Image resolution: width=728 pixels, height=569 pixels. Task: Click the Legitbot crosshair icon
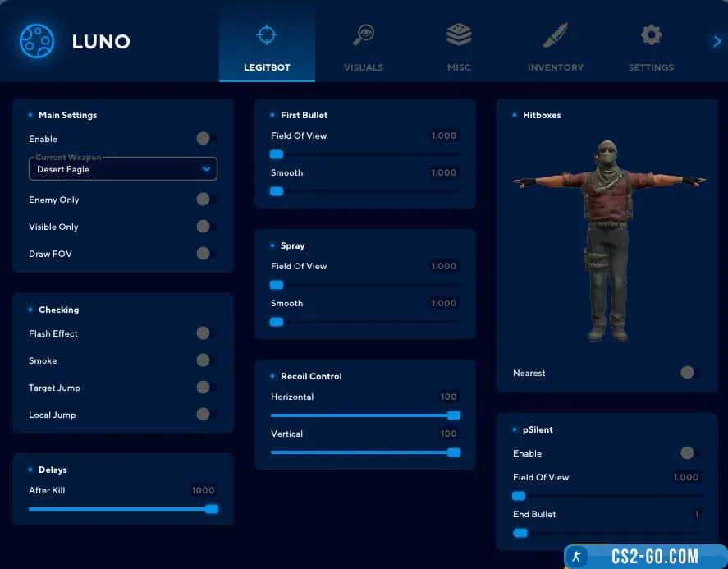coord(267,34)
